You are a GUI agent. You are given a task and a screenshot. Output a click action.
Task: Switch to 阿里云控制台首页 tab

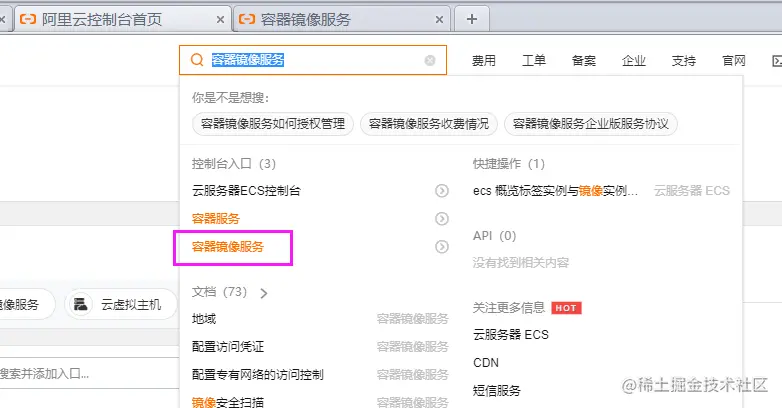click(x=122, y=19)
